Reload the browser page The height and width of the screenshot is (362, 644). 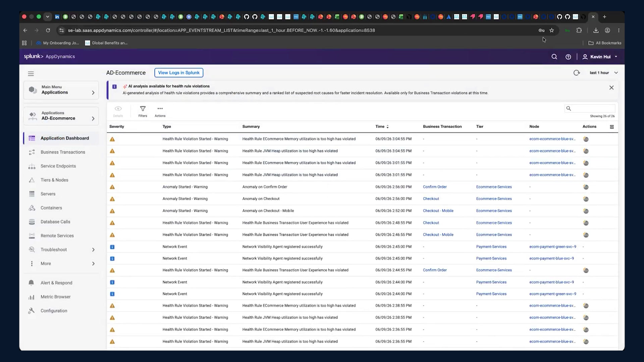(48, 30)
